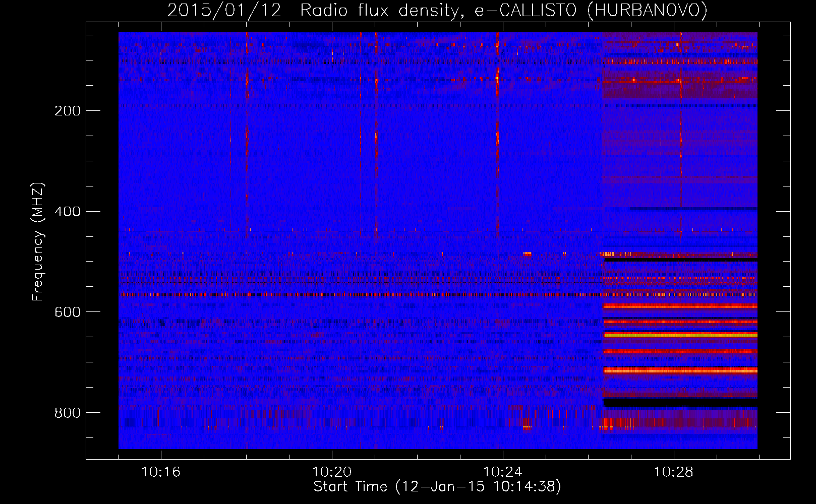816x504 pixels.
Task: Click the 800 frequency tick label
Action: pos(68,413)
